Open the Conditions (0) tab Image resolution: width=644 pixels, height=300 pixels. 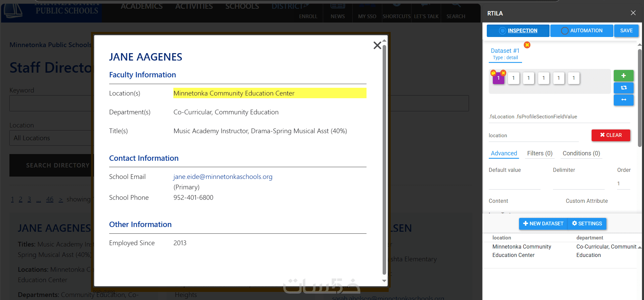(x=582, y=153)
